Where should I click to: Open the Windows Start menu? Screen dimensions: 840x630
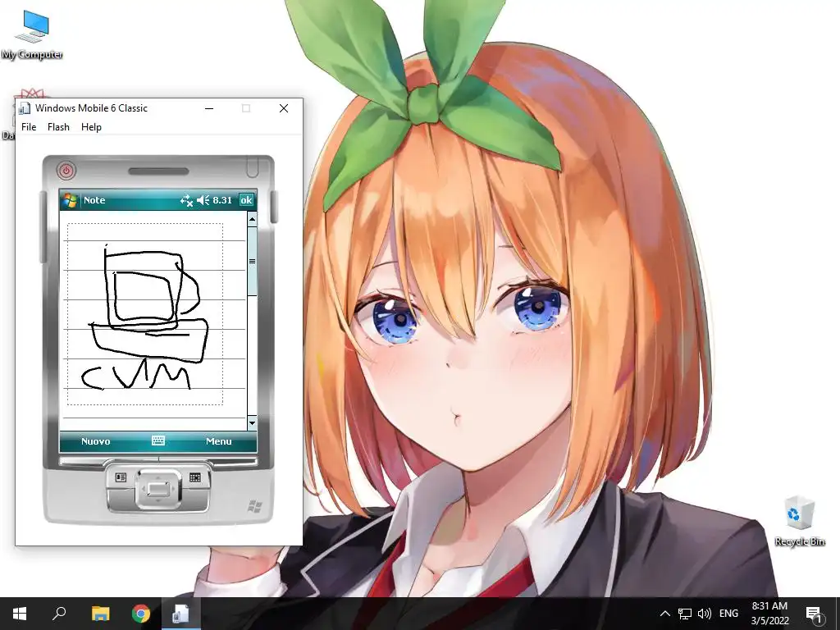click(20, 614)
